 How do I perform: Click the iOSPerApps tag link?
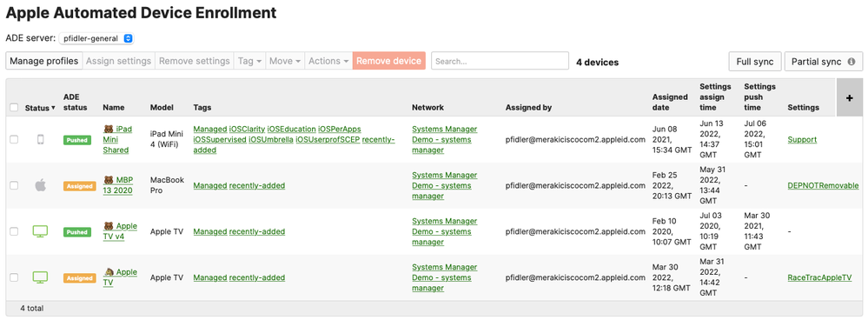(x=340, y=129)
